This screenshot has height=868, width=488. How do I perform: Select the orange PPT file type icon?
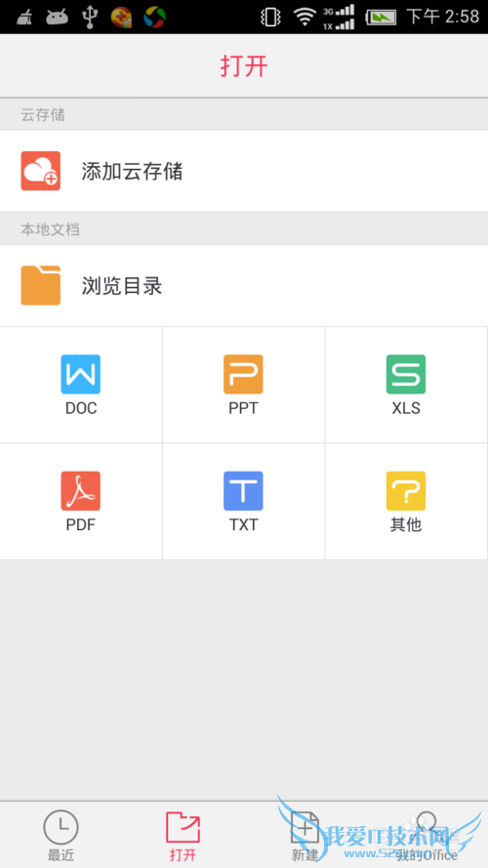[243, 374]
